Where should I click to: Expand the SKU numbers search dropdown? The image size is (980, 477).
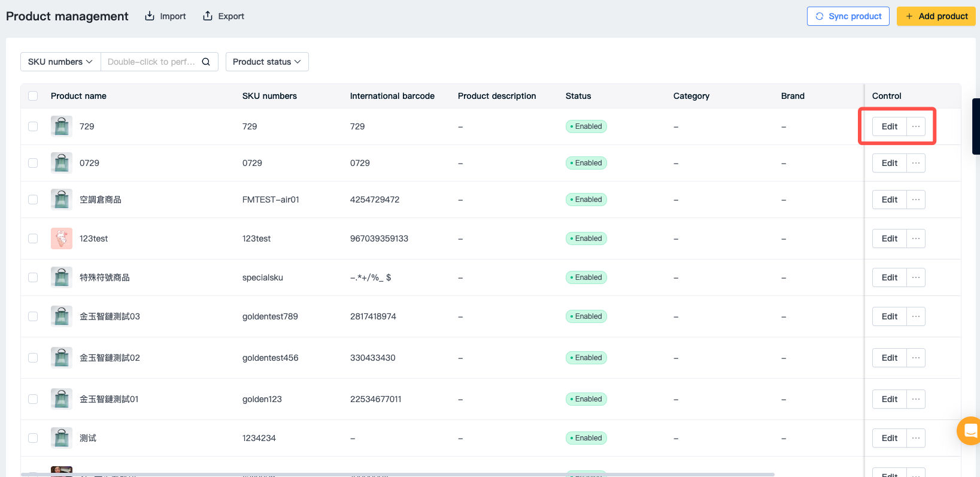click(x=60, y=62)
